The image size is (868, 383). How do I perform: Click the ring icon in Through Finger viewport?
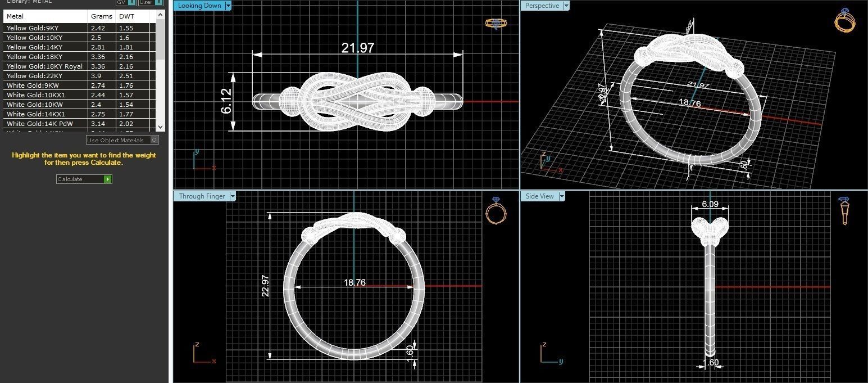(x=496, y=211)
